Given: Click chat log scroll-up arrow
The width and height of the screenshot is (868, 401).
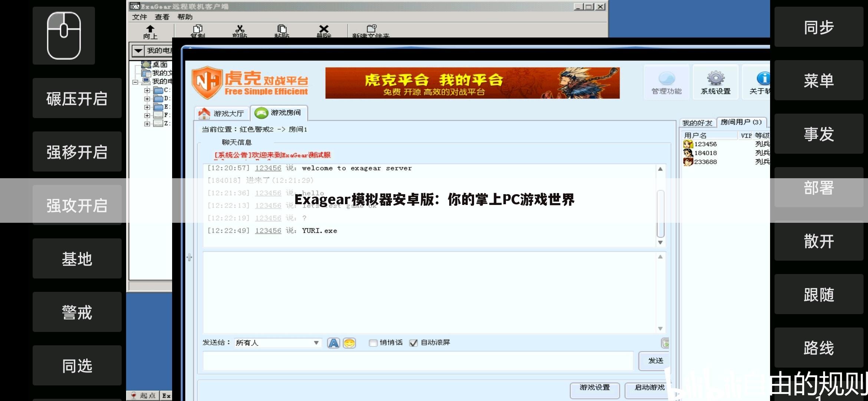Looking at the screenshot, I should pos(660,169).
